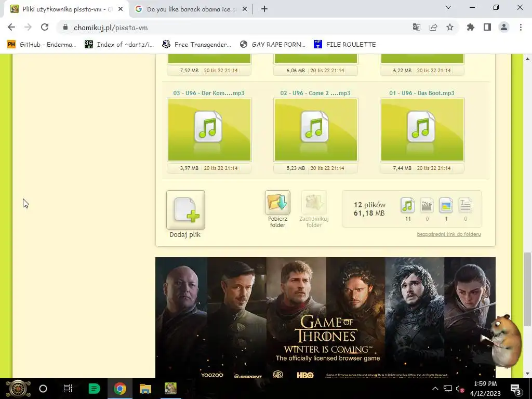Viewport: 532px width, 399px height.
Task: Open the FILE ROULETTE bookmark
Action: [x=345, y=45]
